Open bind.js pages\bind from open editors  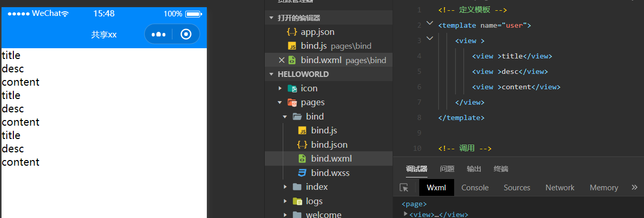coord(328,46)
